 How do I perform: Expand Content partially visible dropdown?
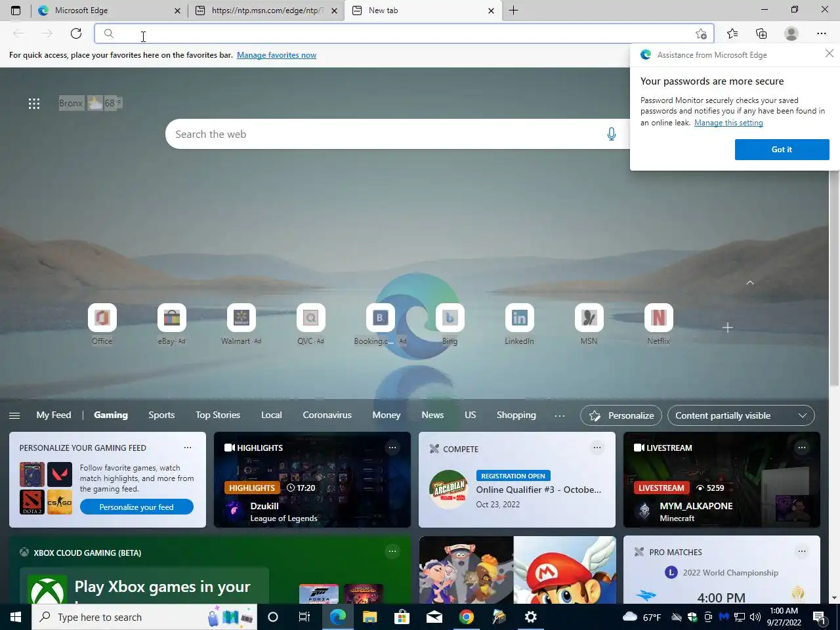pos(741,415)
